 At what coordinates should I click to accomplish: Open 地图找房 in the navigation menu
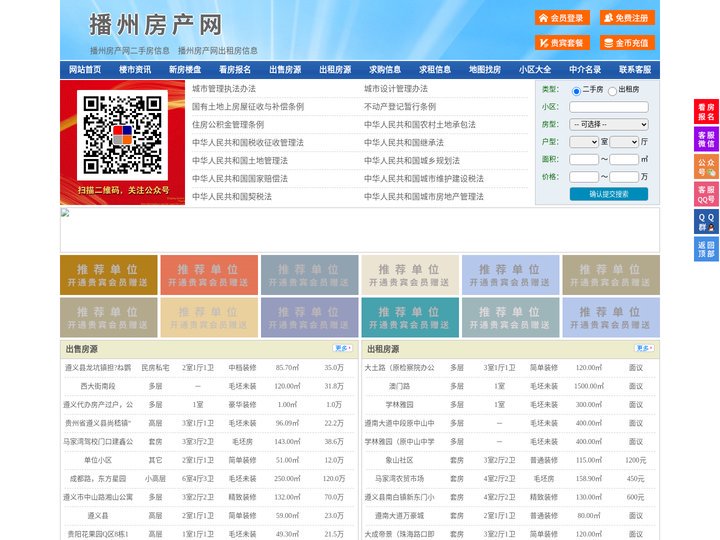(x=485, y=70)
